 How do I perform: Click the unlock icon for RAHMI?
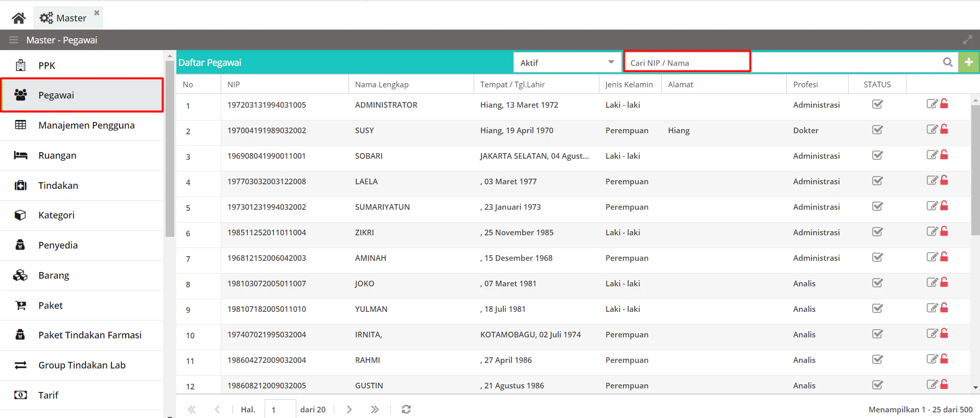[944, 359]
